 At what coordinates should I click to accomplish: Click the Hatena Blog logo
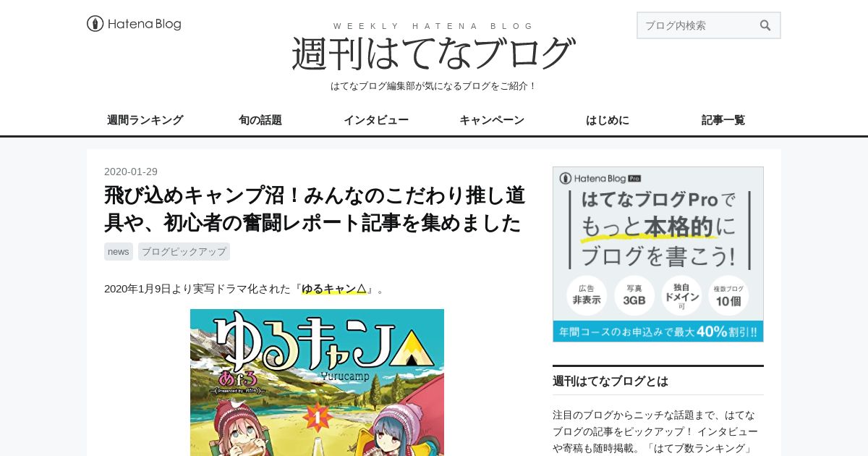[x=134, y=24]
